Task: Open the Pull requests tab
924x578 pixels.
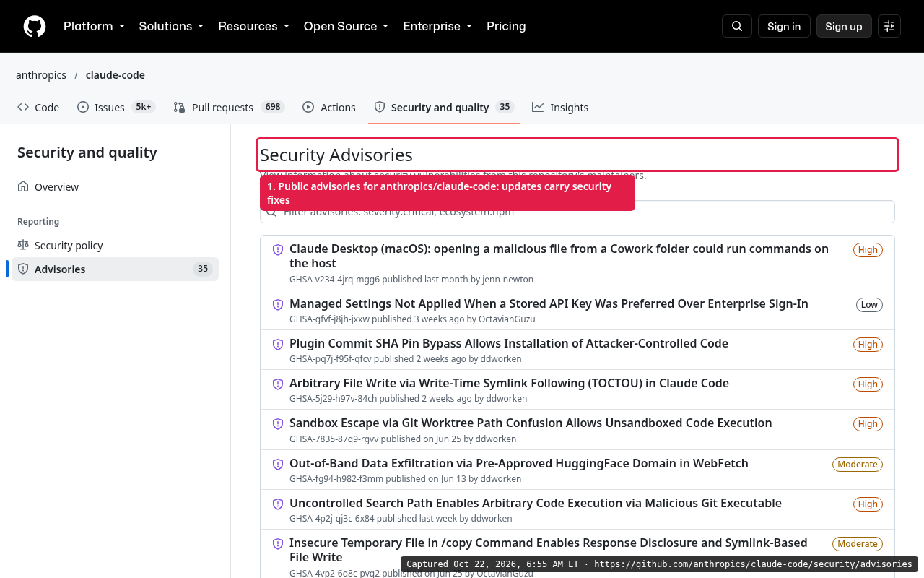Action: (x=229, y=107)
